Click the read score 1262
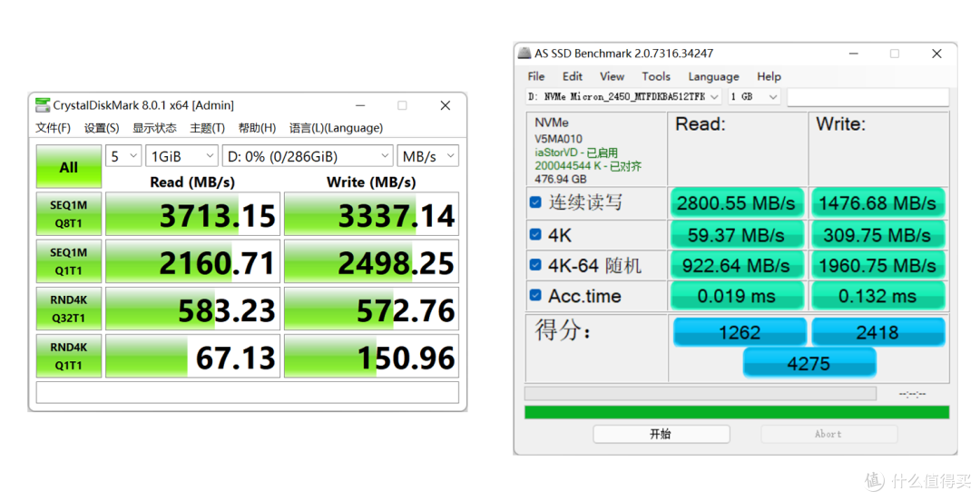 (x=740, y=332)
